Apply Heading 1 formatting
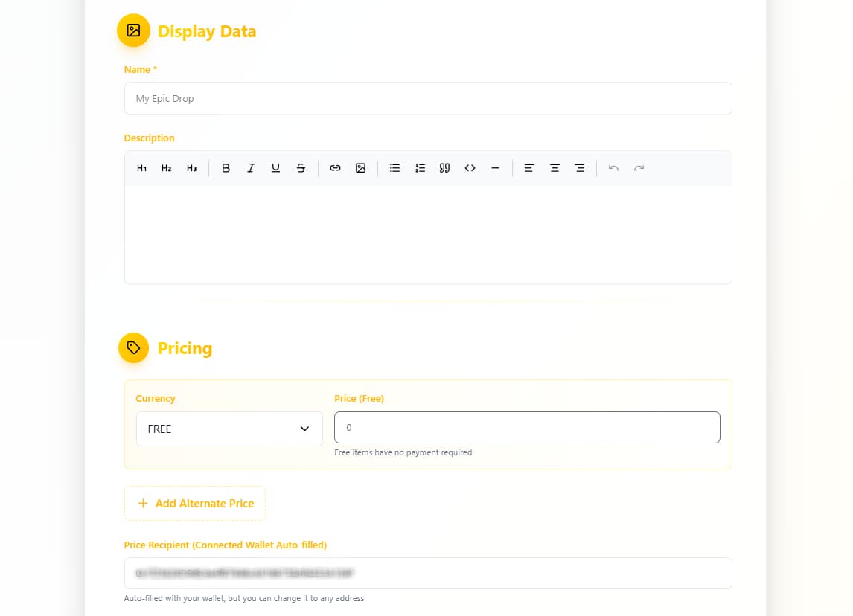 141,168
